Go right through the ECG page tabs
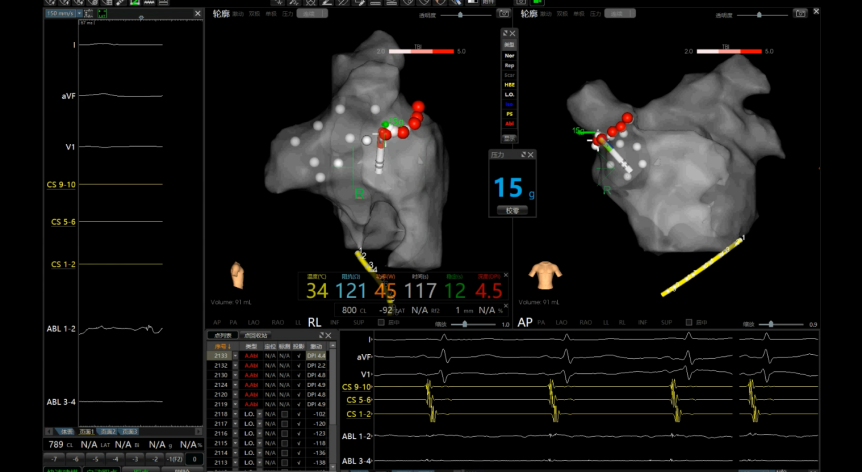 tap(199, 431)
